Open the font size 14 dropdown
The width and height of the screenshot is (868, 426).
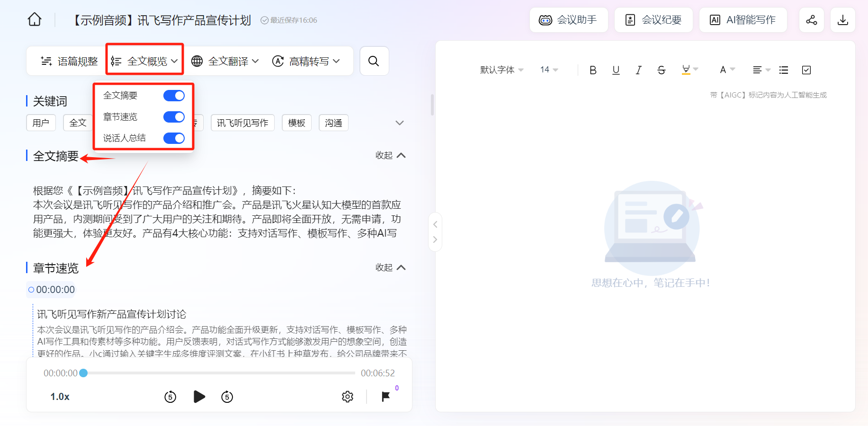(x=549, y=70)
